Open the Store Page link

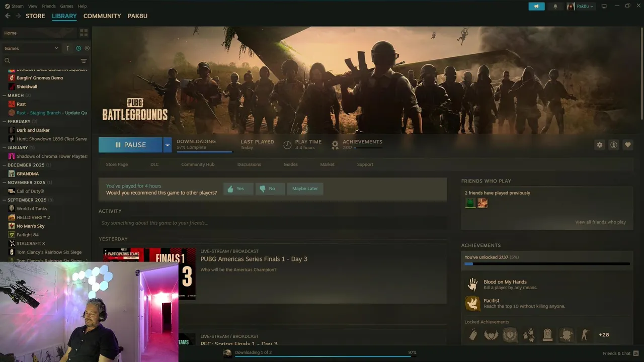click(117, 164)
